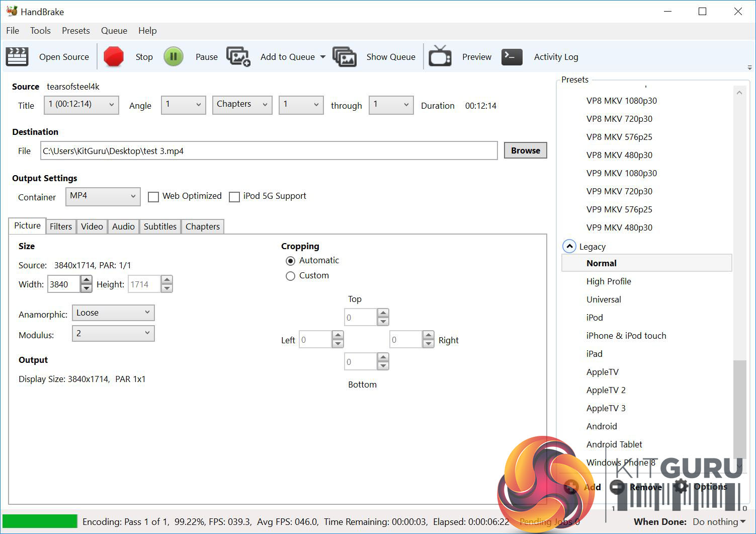756x534 pixels.
Task: Enable the iPod 5G Support checkbox
Action: pyautogui.click(x=234, y=197)
